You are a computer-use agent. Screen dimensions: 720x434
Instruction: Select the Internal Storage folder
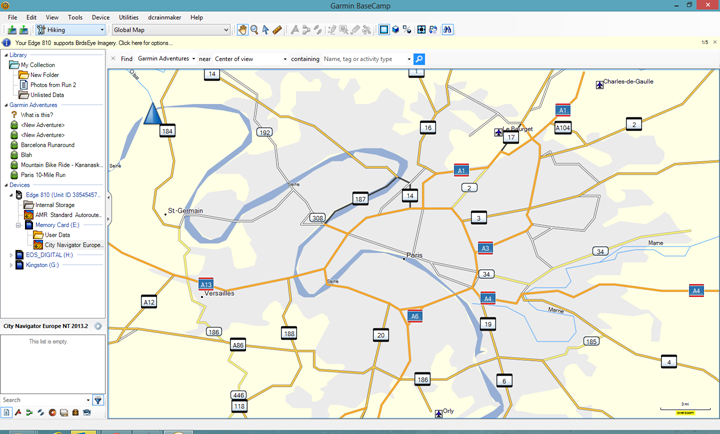(55, 205)
